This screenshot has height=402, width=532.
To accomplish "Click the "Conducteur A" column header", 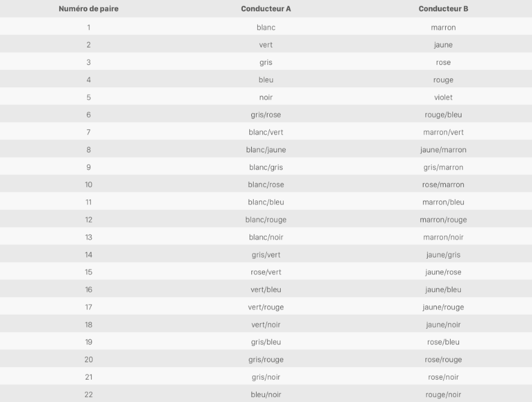I will tap(266, 9).
